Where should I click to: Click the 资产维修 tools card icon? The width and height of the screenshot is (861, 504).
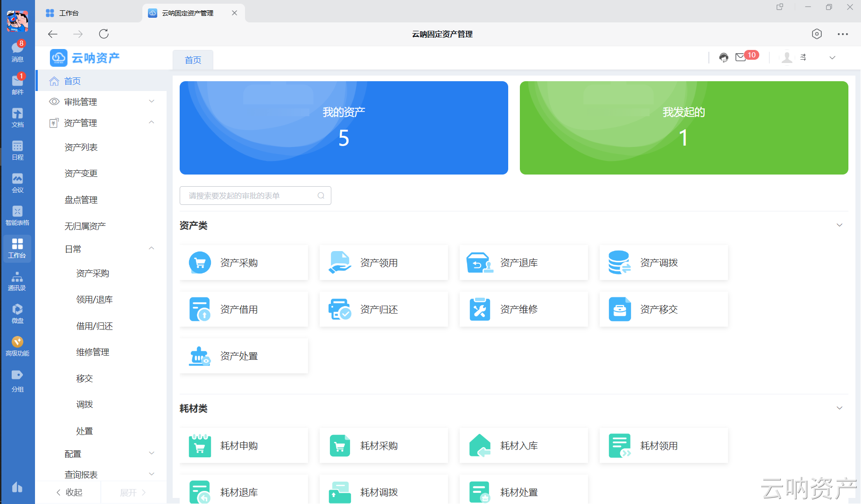point(480,309)
